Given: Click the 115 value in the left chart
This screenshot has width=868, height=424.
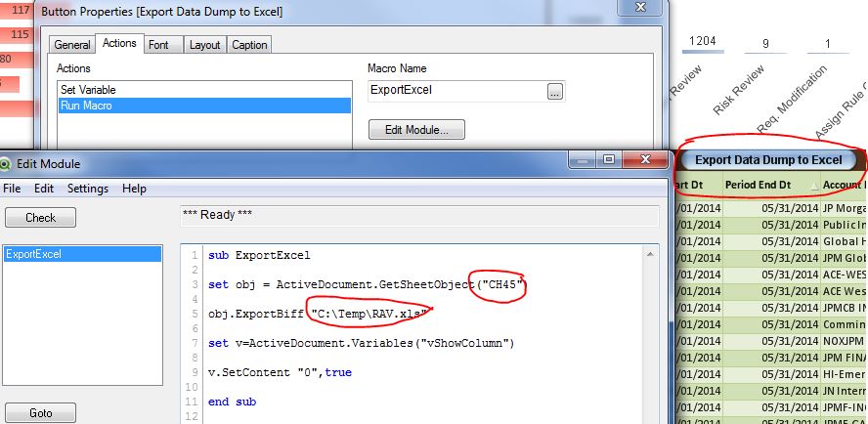Looking at the screenshot, I should coord(20,34).
